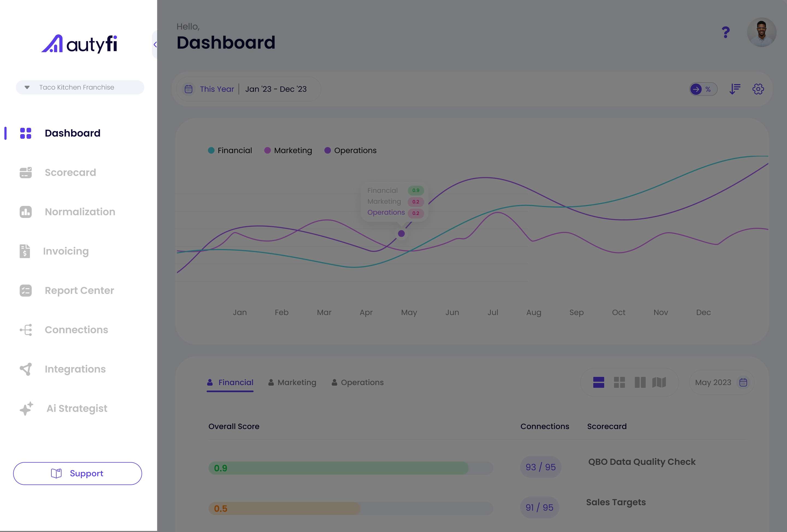787x532 pixels.
Task: Click the user profile avatar icon
Action: 762,32
